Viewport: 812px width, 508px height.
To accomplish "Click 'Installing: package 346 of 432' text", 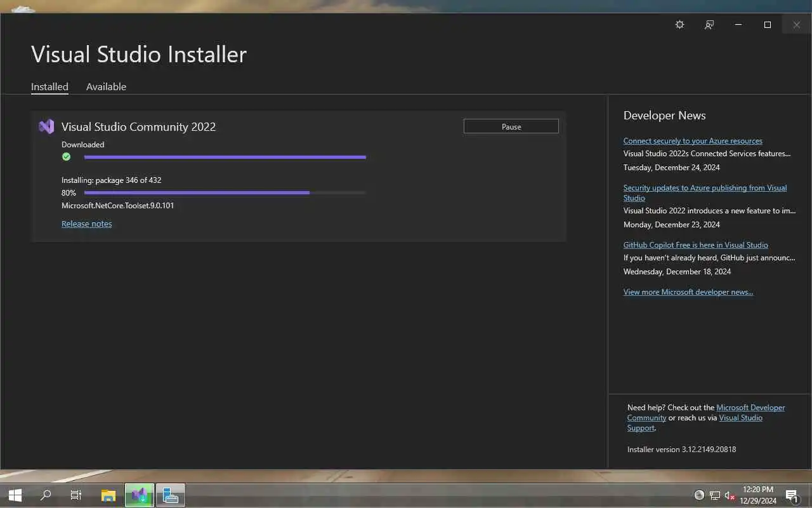I will (x=111, y=180).
